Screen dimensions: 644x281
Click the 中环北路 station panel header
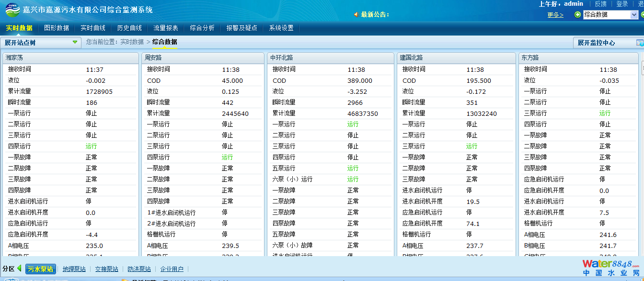281,57
